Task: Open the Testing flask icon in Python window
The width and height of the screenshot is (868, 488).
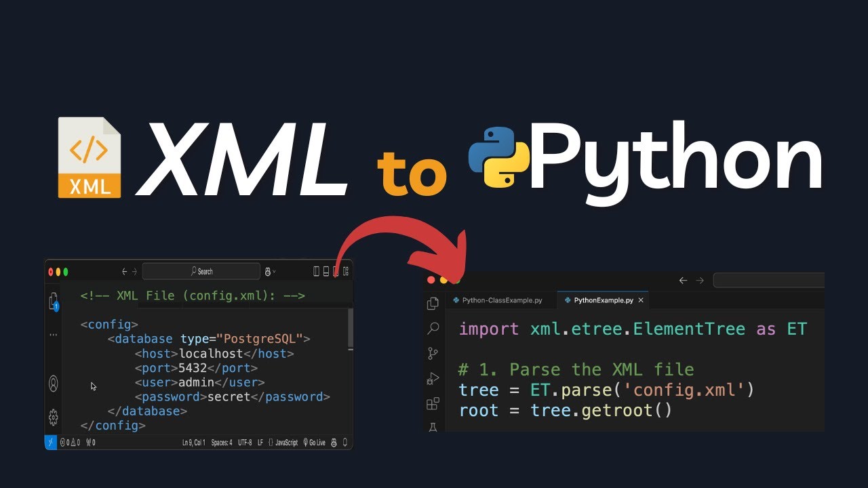Action: [x=433, y=427]
